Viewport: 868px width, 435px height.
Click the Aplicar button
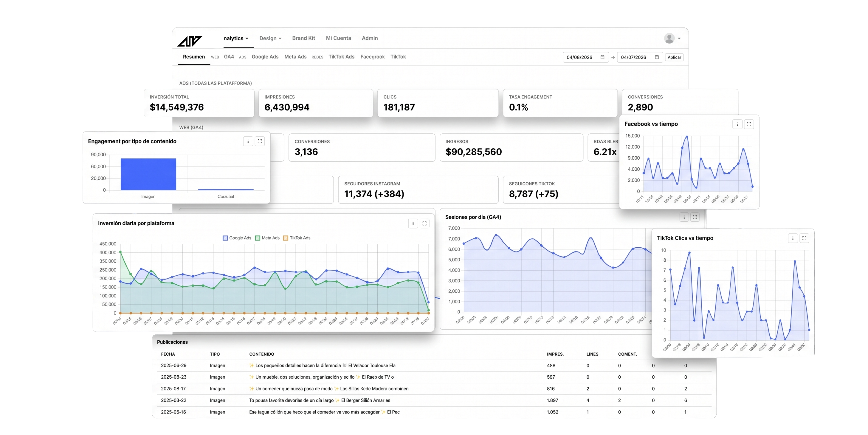point(674,57)
